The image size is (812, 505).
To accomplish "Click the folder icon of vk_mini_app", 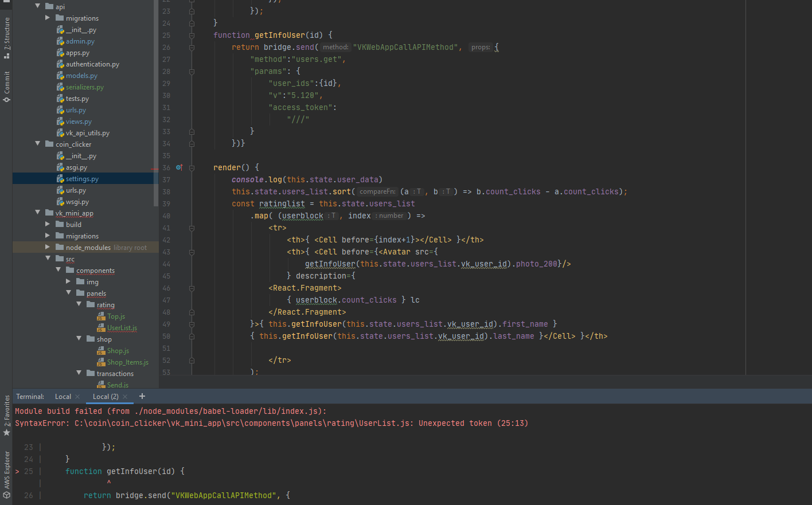I will click(49, 213).
